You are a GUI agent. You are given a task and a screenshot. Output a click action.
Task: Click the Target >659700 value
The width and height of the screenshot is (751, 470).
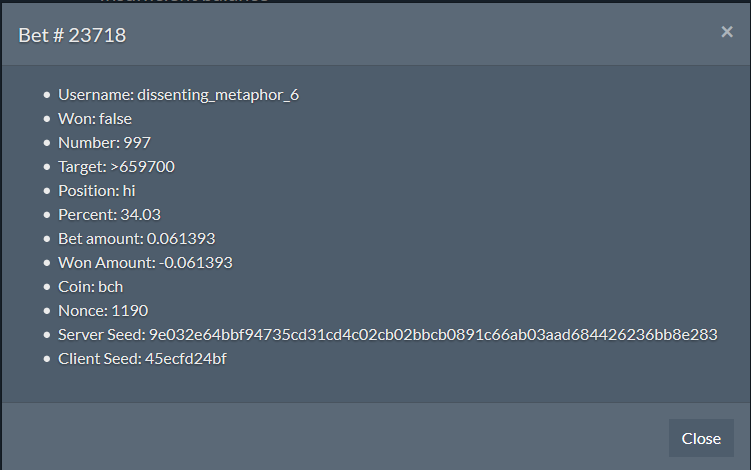tap(142, 166)
